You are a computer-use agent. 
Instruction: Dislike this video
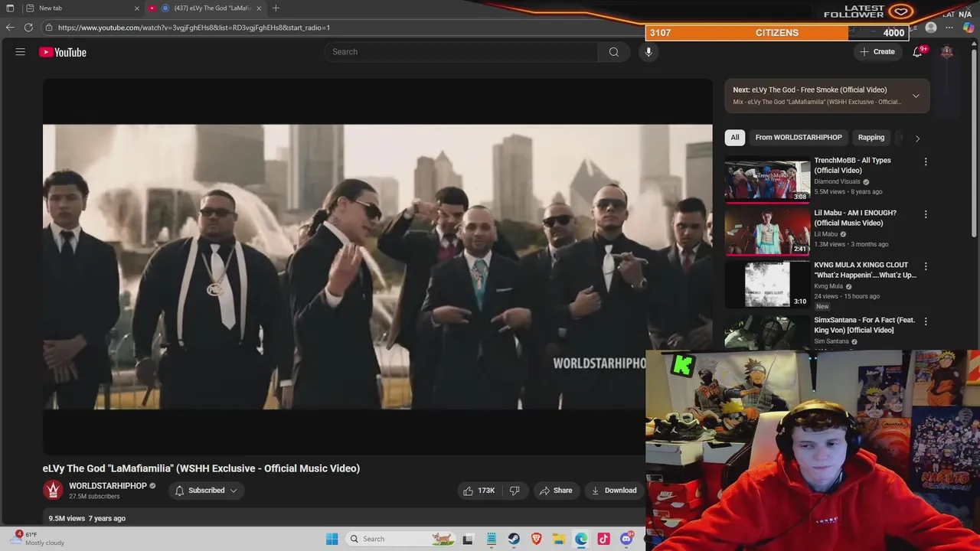tap(515, 491)
